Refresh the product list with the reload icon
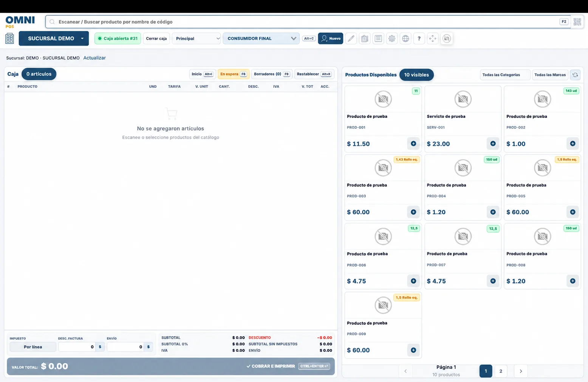 (575, 75)
